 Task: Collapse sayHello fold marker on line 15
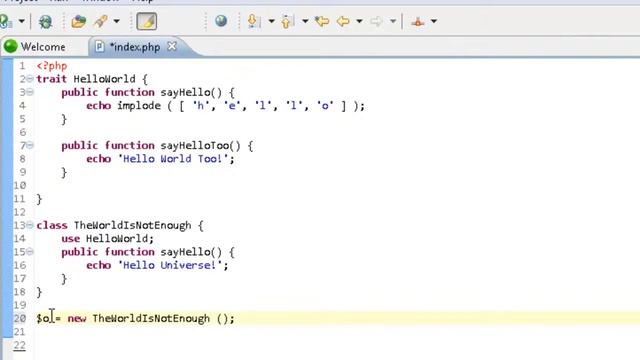[x=30, y=252]
